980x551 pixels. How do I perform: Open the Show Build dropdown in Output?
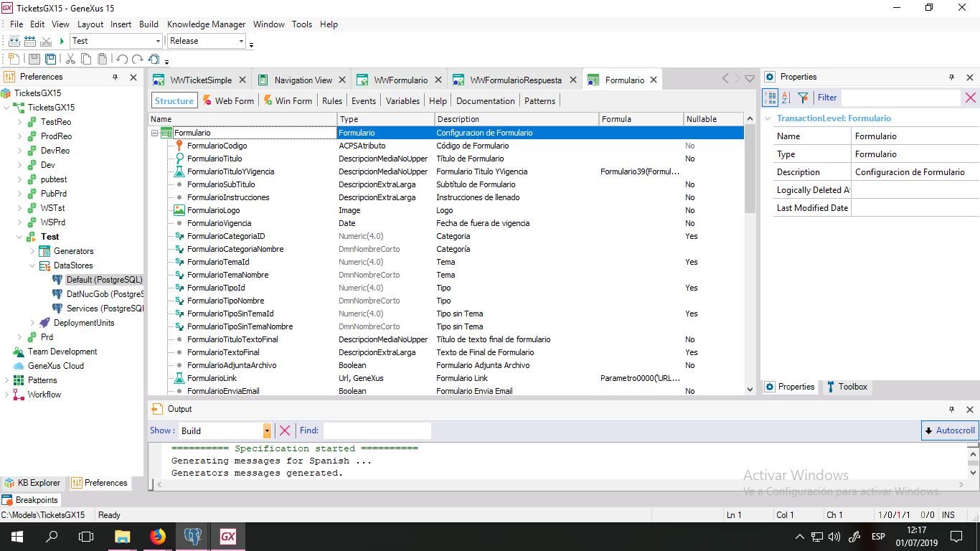(x=268, y=430)
